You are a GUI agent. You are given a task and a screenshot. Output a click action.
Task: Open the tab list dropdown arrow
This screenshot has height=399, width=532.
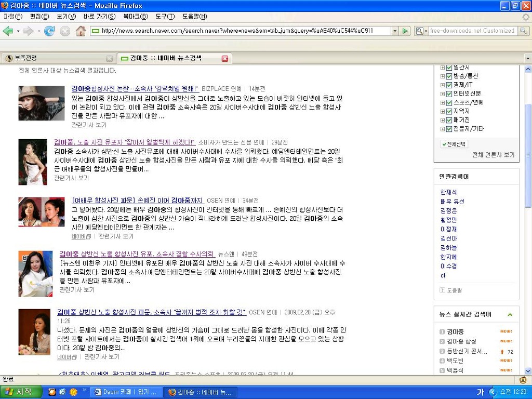528,59
